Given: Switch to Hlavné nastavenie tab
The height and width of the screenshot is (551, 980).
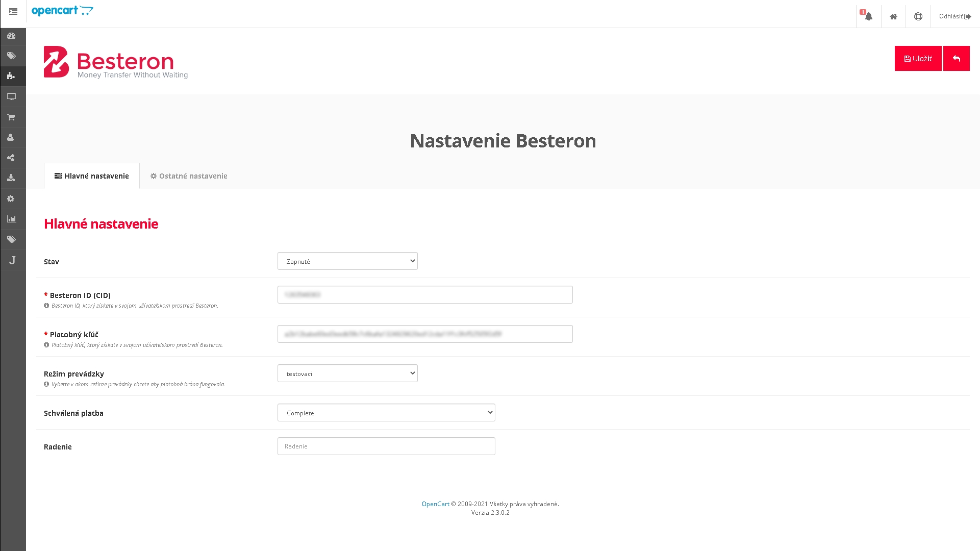Looking at the screenshot, I should pyautogui.click(x=92, y=176).
